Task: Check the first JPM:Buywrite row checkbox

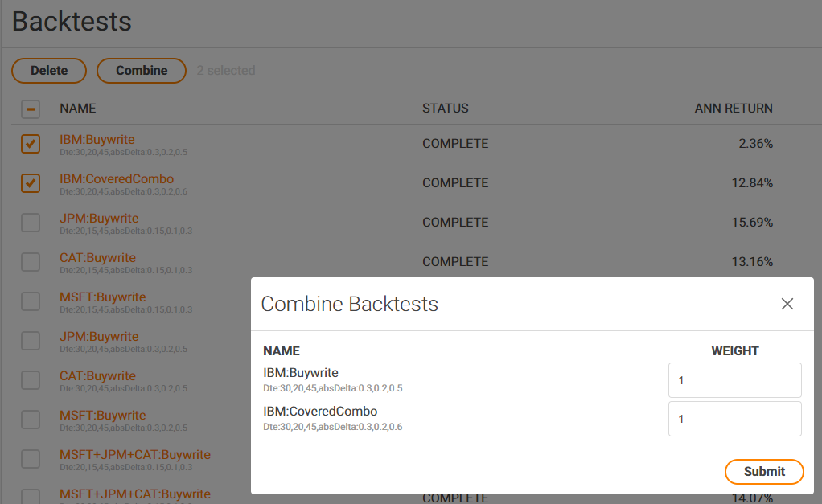Action: pos(31,223)
